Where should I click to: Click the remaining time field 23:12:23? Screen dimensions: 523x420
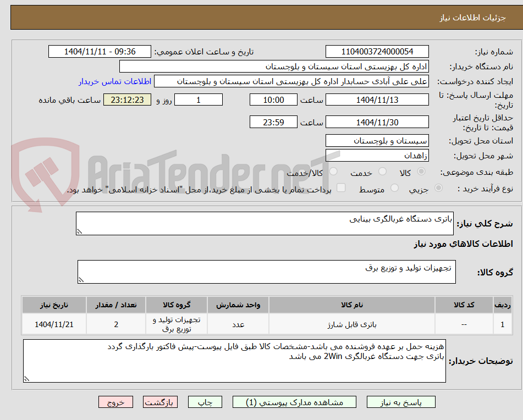coord(127,100)
